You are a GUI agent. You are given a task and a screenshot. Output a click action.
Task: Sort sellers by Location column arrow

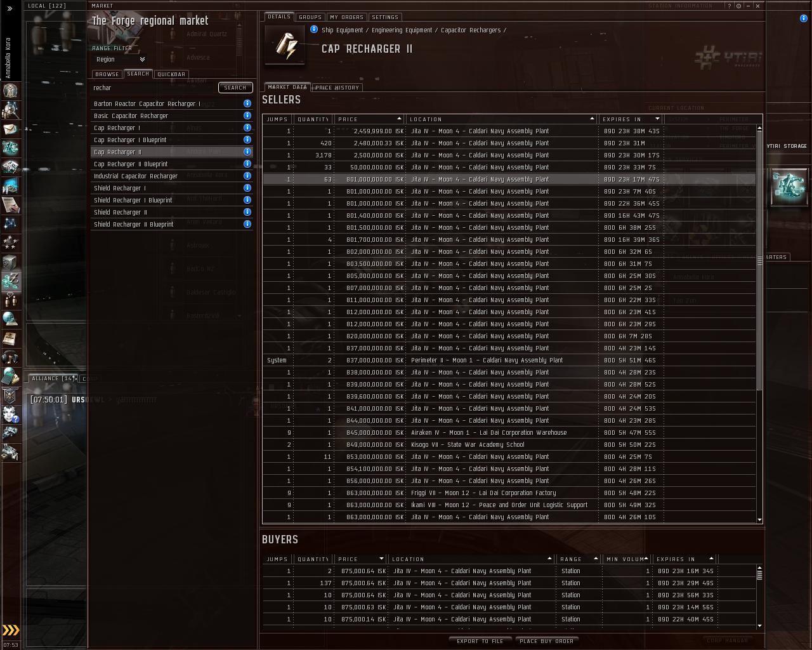(592, 119)
